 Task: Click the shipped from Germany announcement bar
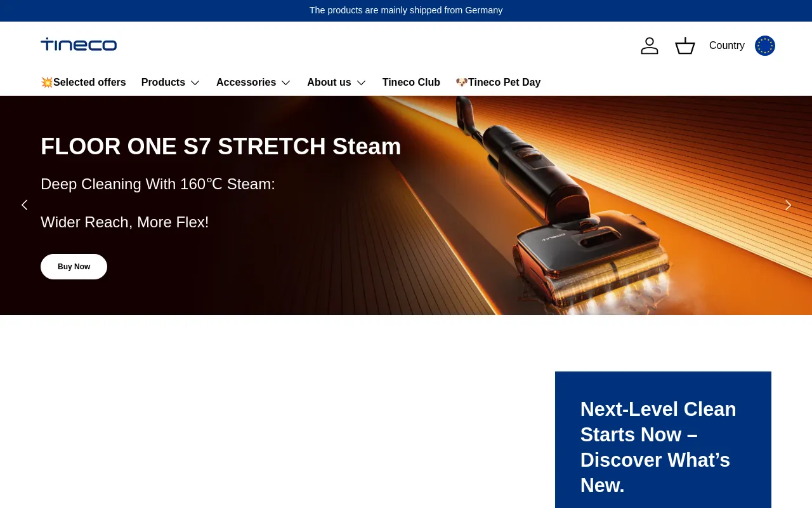(406, 10)
